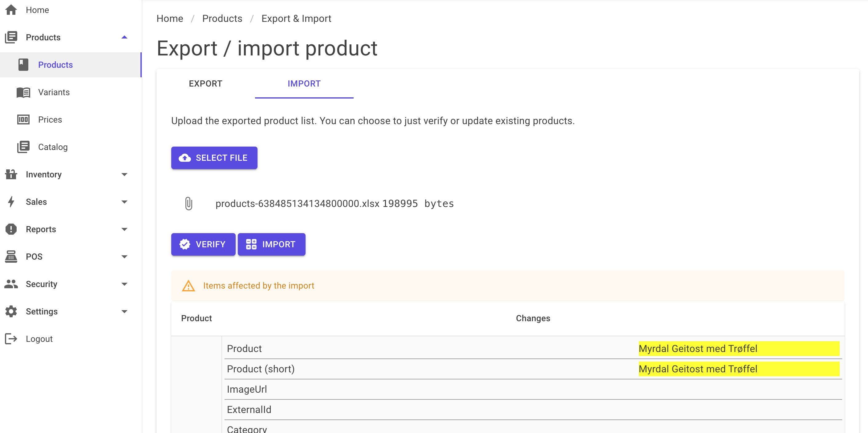Viewport: 868px width, 433px height.
Task: Click the Settings gear icon
Action: [x=11, y=311]
